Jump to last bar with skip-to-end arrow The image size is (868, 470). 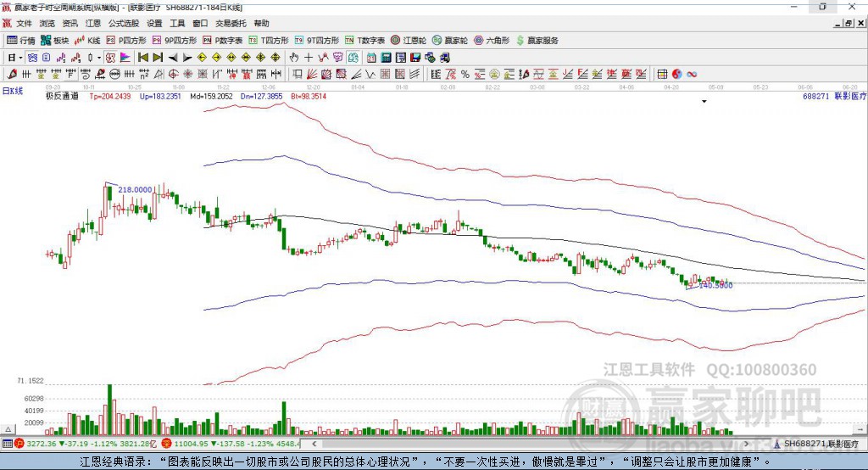pyautogui.click(x=158, y=58)
